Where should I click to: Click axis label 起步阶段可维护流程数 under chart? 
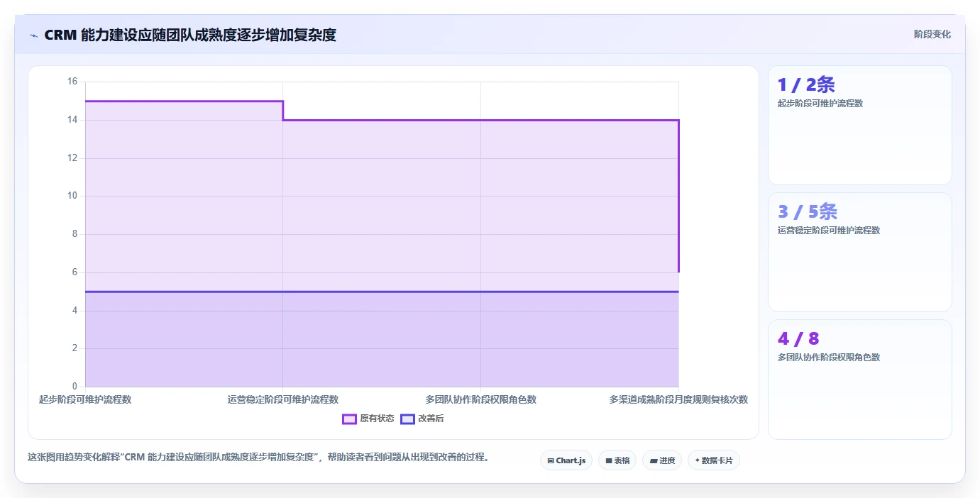[x=85, y=399]
